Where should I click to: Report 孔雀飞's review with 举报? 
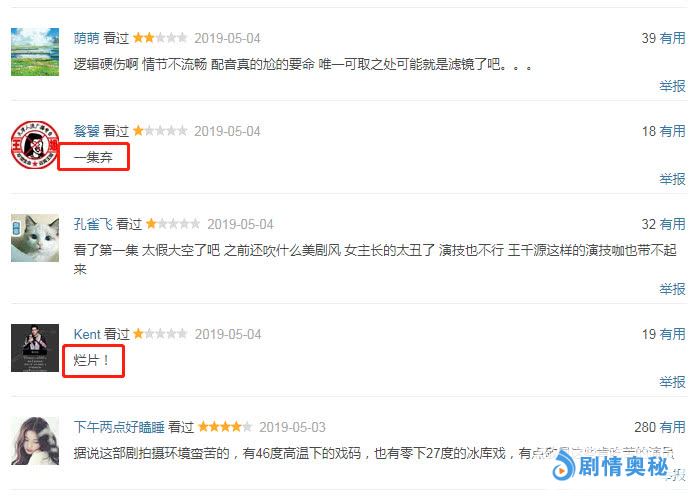pyautogui.click(x=672, y=289)
